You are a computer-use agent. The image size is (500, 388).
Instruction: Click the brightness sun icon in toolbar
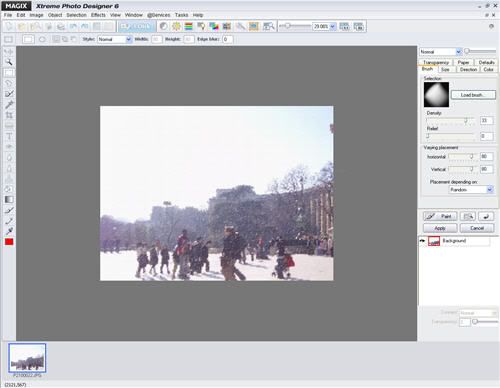click(x=176, y=26)
